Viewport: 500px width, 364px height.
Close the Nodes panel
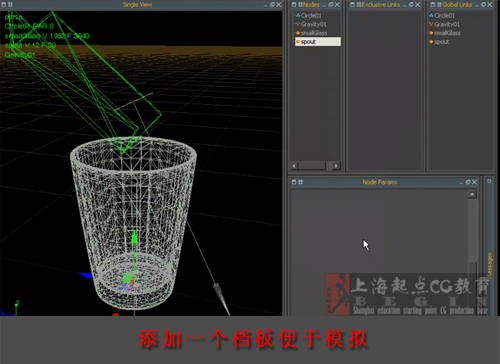coord(337,5)
